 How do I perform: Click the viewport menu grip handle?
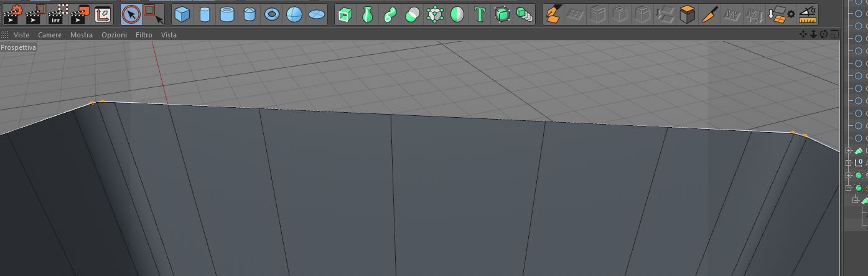pos(4,35)
